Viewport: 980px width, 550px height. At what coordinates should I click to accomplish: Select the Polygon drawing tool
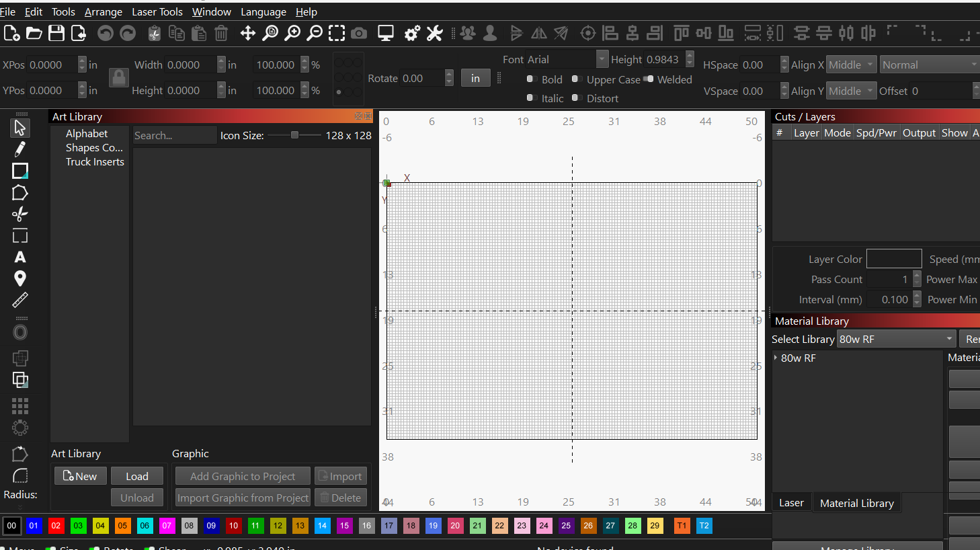click(x=20, y=193)
